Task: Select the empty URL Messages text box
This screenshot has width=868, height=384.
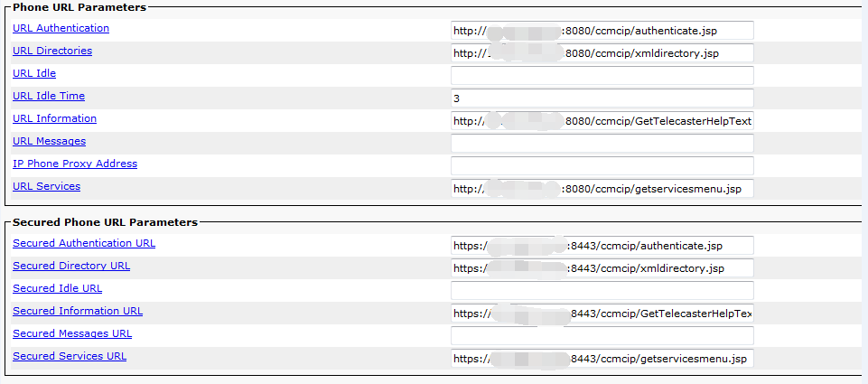Action: pyautogui.click(x=602, y=144)
